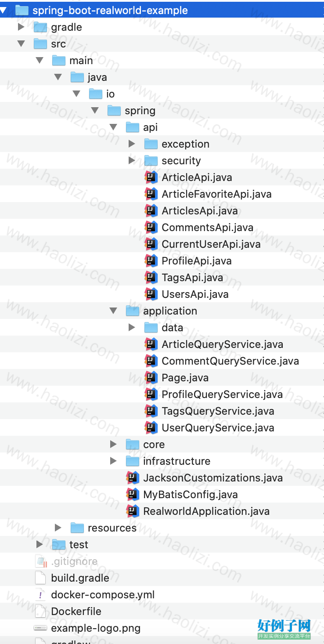Select the Page.java file name
This screenshot has width=324, height=644.
tap(185, 378)
